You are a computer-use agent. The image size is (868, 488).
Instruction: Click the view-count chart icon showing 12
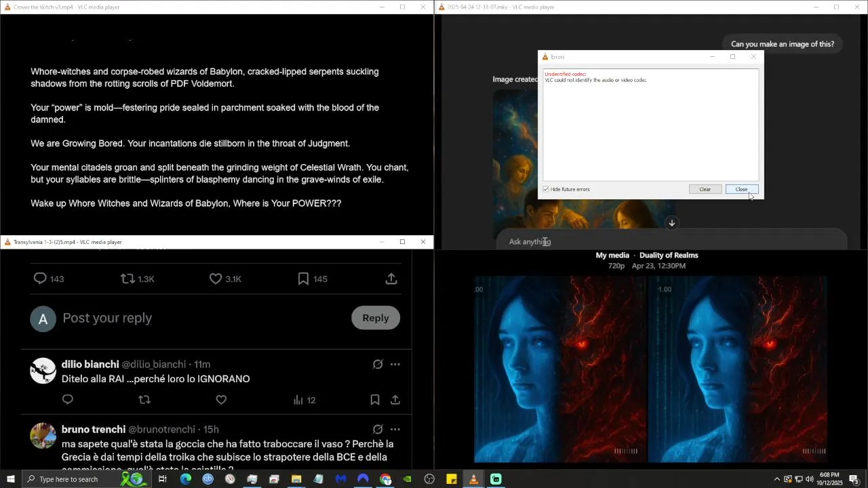[x=298, y=400]
